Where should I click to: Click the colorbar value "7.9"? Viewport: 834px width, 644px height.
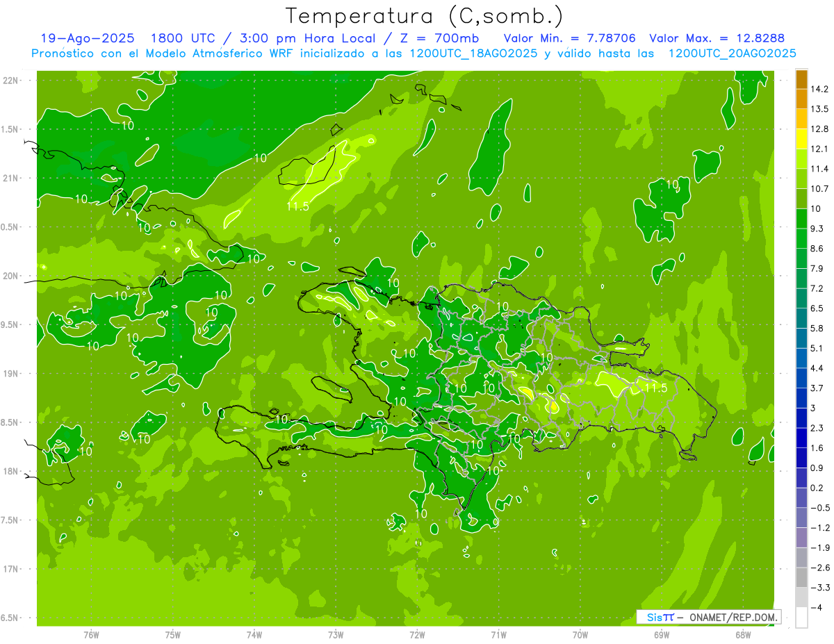[x=817, y=268]
